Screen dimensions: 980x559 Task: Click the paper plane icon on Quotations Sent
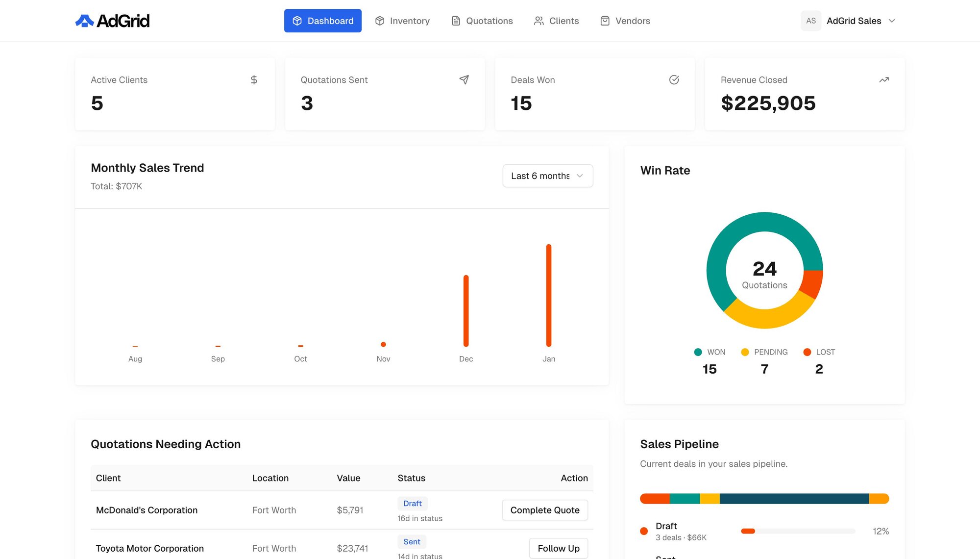464,79
